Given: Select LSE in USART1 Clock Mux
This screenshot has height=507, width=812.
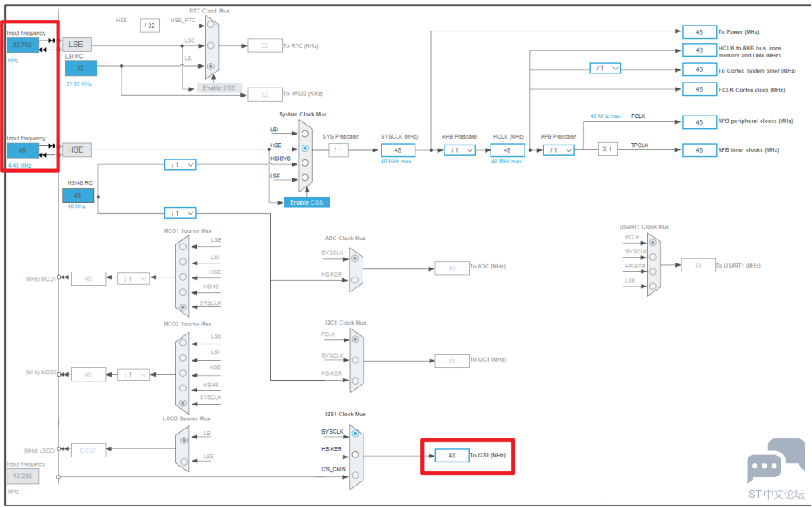Looking at the screenshot, I should coord(653,286).
